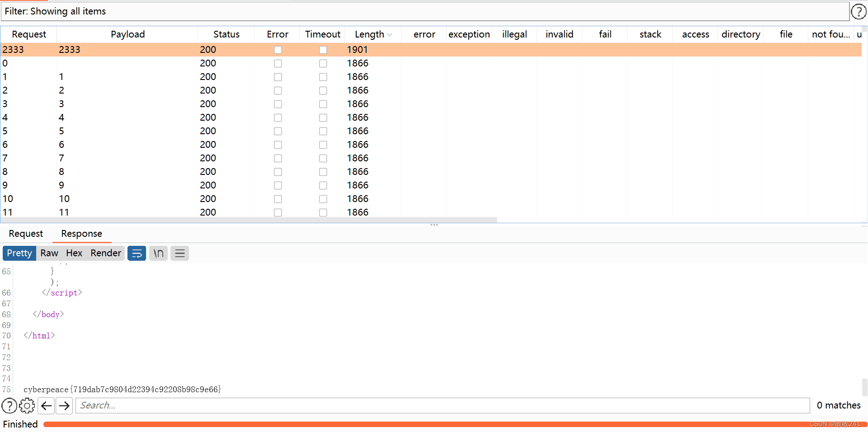This screenshot has height=432, width=868.
Task: Toggle Error checkbox for request 10
Action: [278, 199]
